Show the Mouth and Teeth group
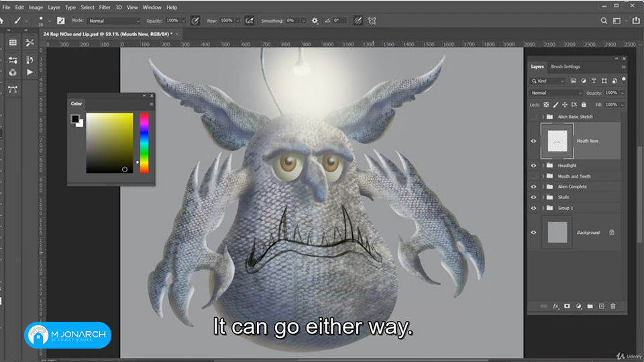644x362 pixels. tap(533, 176)
